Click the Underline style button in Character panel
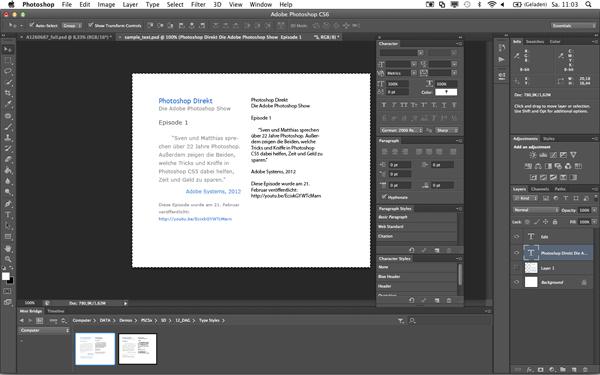The height and width of the screenshot is (375, 600). coord(444,105)
